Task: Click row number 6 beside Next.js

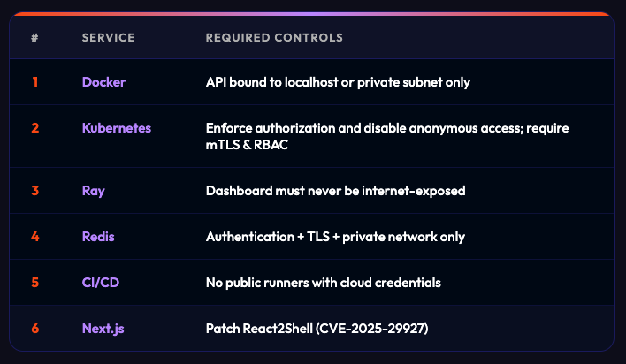Action: click(35, 329)
